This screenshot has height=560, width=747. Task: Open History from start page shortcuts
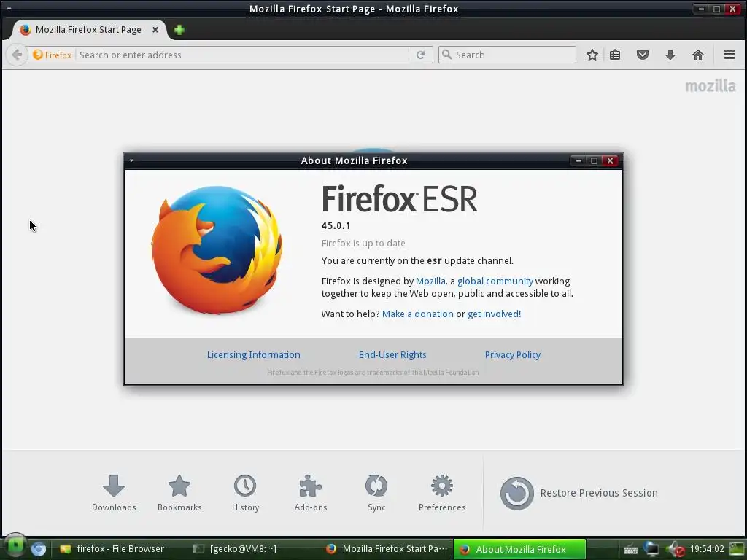point(245,493)
